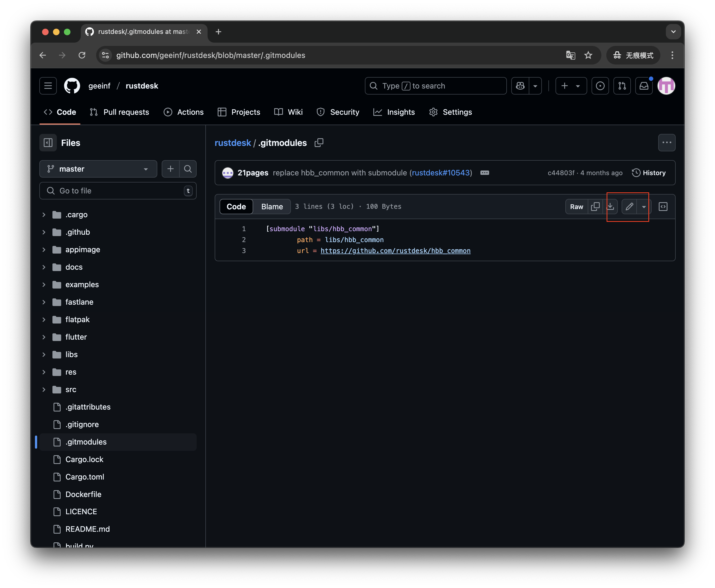Copy raw file contents icon
The width and height of the screenshot is (715, 588).
click(595, 207)
